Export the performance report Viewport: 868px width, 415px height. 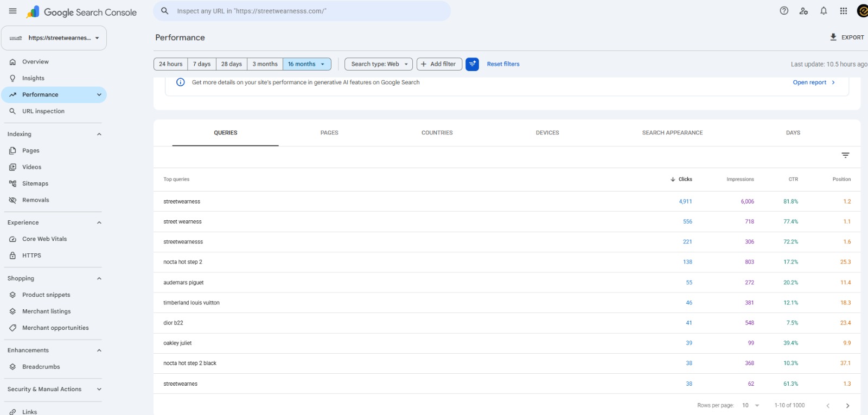(847, 37)
